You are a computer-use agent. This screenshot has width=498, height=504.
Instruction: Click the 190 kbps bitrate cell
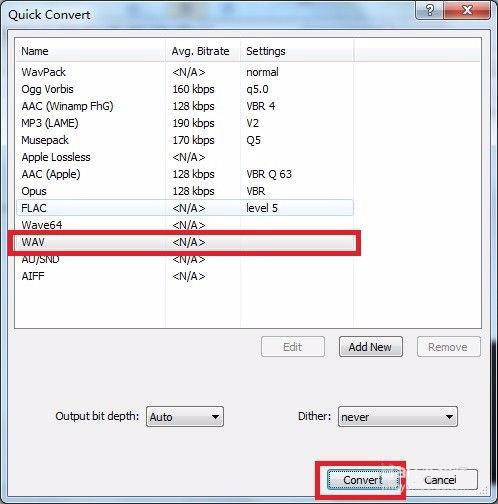click(x=193, y=123)
